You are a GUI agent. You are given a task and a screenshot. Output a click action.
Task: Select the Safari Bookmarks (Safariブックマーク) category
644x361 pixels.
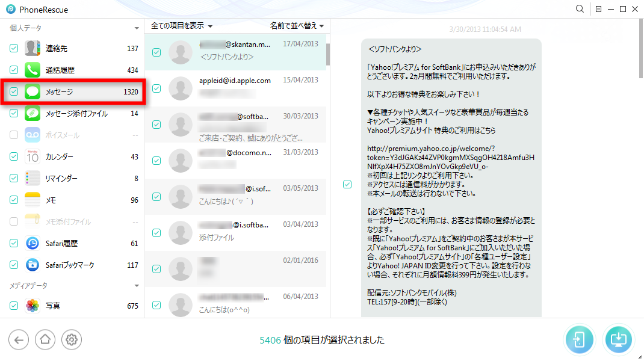72,265
